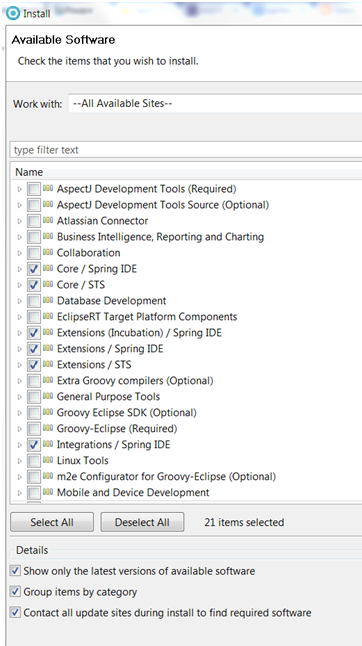Image resolution: width=362 pixels, height=646 pixels.
Task: Toggle Contact all update sites during install
Action: click(15, 613)
